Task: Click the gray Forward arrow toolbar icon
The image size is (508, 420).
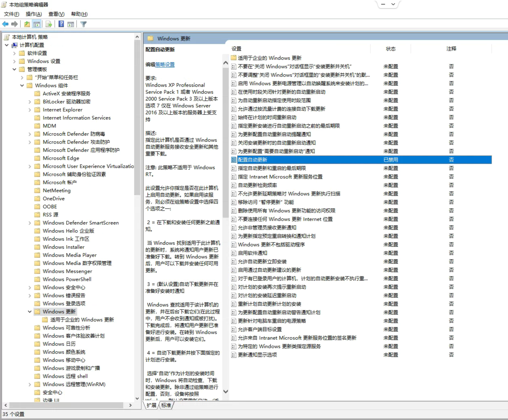Action: click(15, 24)
